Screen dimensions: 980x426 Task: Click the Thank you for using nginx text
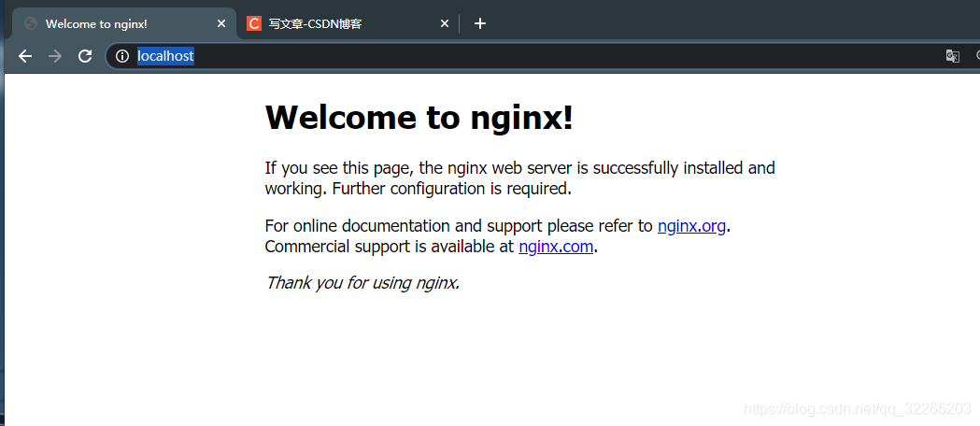[x=362, y=283]
